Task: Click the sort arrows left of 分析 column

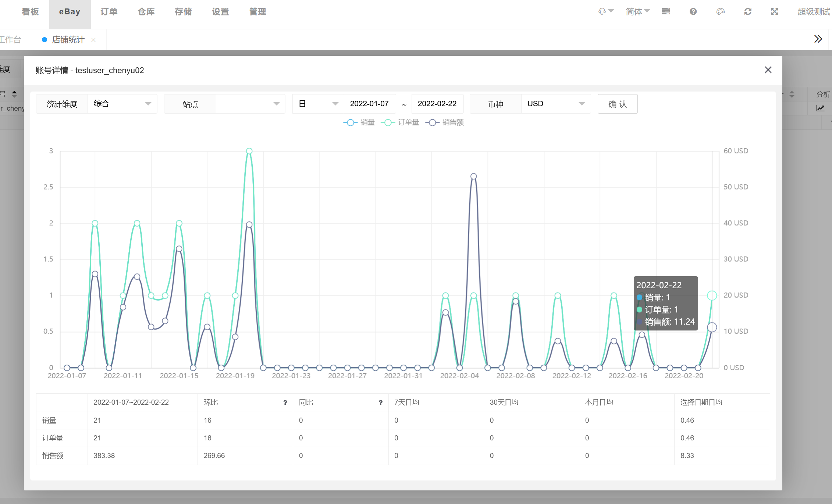Action: click(x=792, y=94)
